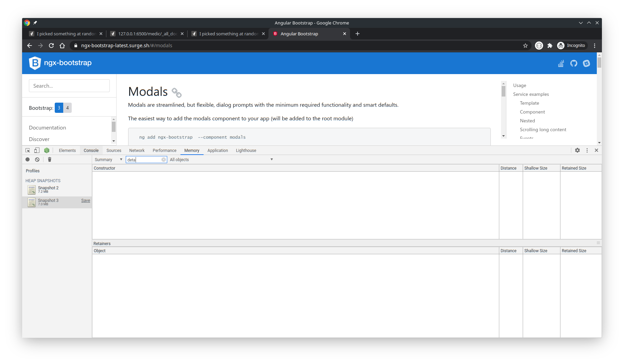
Task: Select Bootstrap version 3 toggle
Action: click(x=59, y=108)
